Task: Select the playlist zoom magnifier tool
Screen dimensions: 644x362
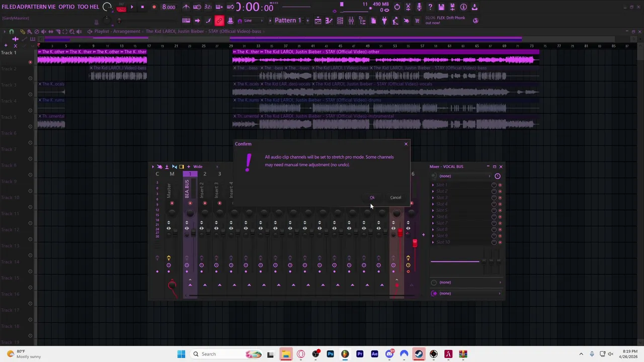Action: (x=72, y=31)
